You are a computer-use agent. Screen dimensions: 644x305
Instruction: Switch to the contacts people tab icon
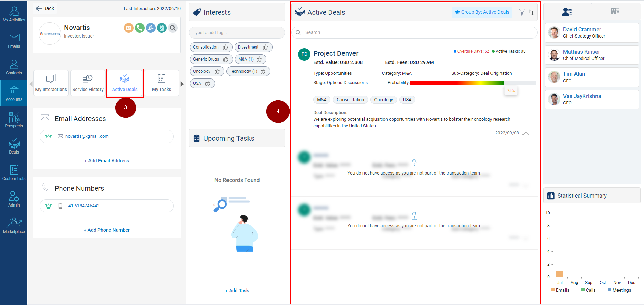tap(567, 12)
